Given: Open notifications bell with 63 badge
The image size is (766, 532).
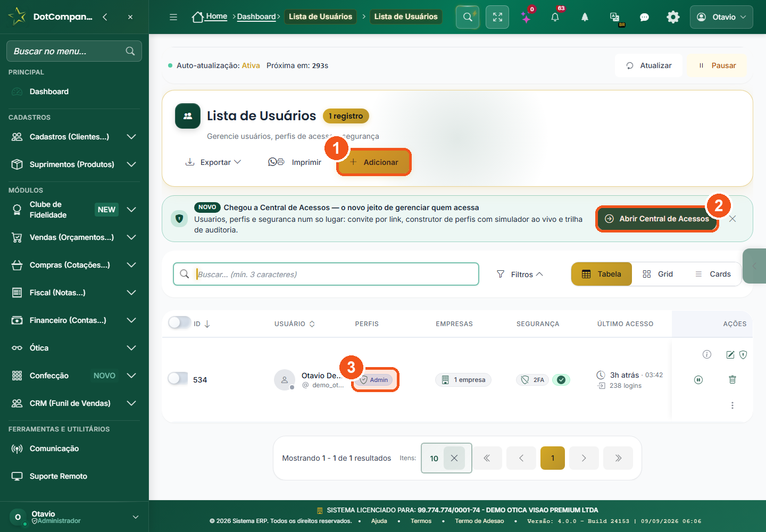Looking at the screenshot, I should click(555, 17).
